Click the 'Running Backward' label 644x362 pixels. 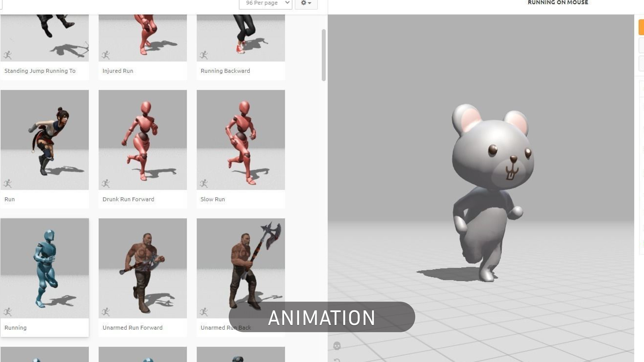(x=225, y=71)
